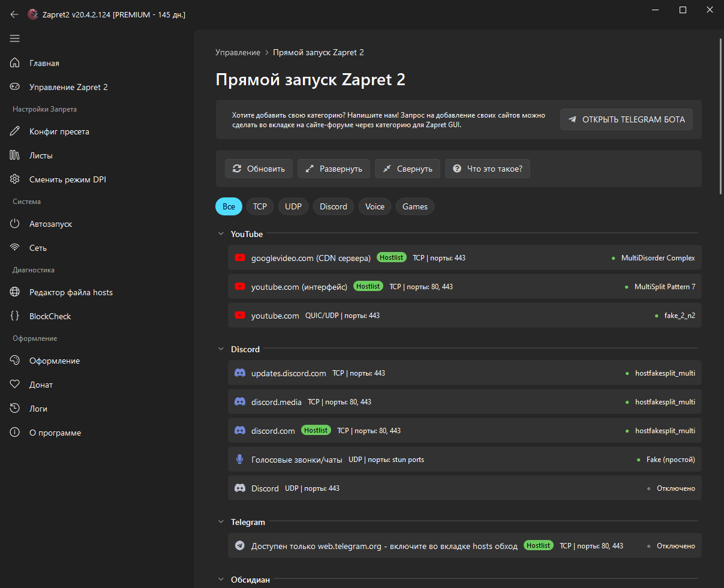Click Управление breadcrumb link
The image size is (724, 588).
tap(238, 52)
